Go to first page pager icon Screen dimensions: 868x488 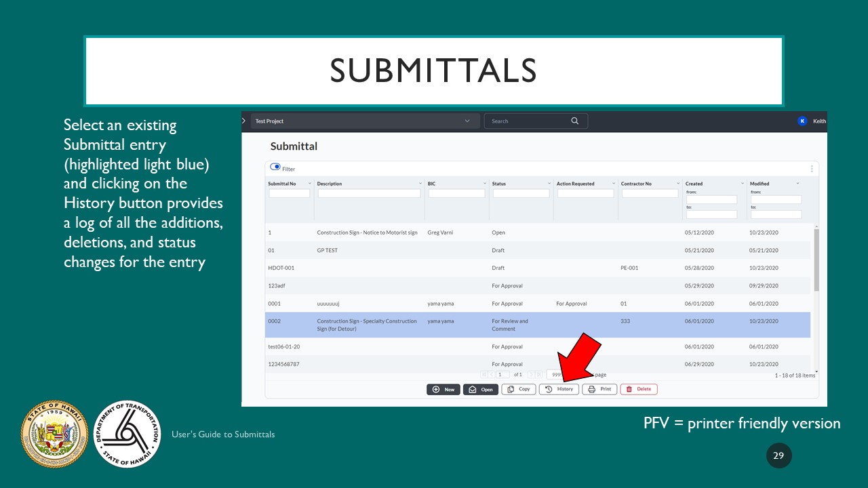pyautogui.click(x=484, y=374)
